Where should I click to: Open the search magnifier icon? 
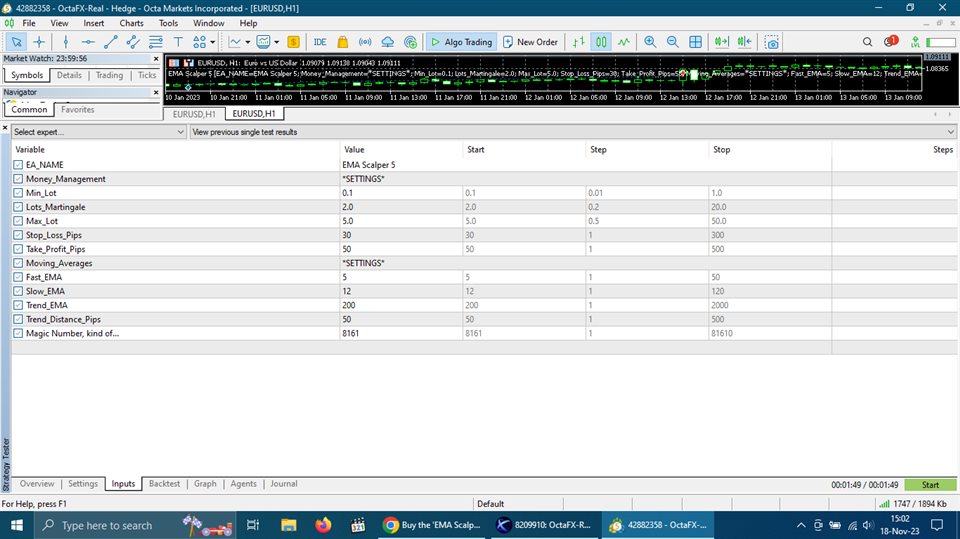[868, 42]
